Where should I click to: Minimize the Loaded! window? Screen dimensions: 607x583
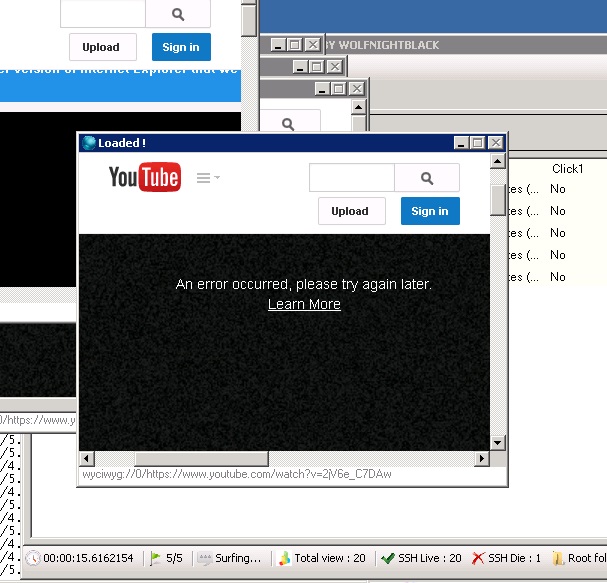tap(461, 143)
